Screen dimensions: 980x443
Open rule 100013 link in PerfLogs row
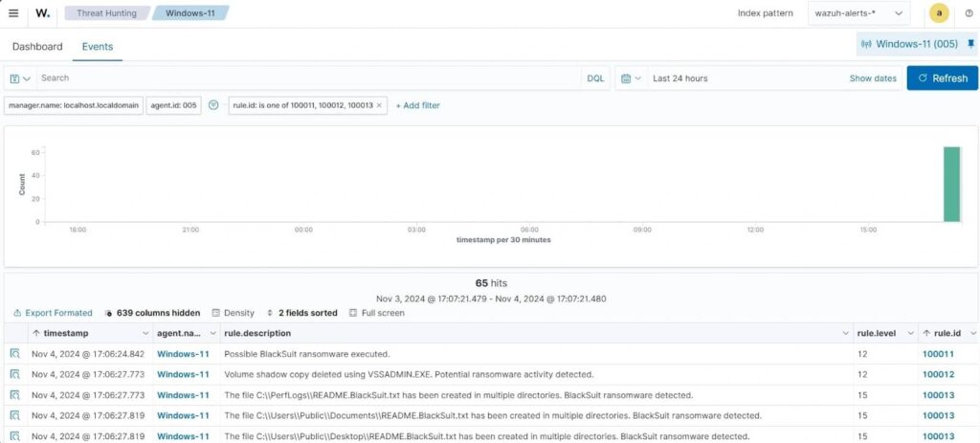tap(939, 395)
